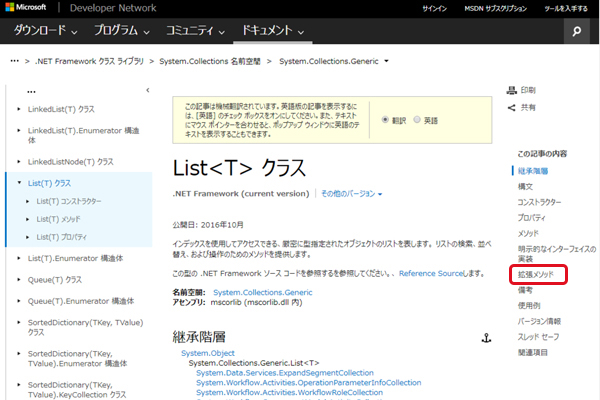600x400 pixels.
Task: Jump to 明示的なインターフェイスの実装 section
Action: click(557, 254)
